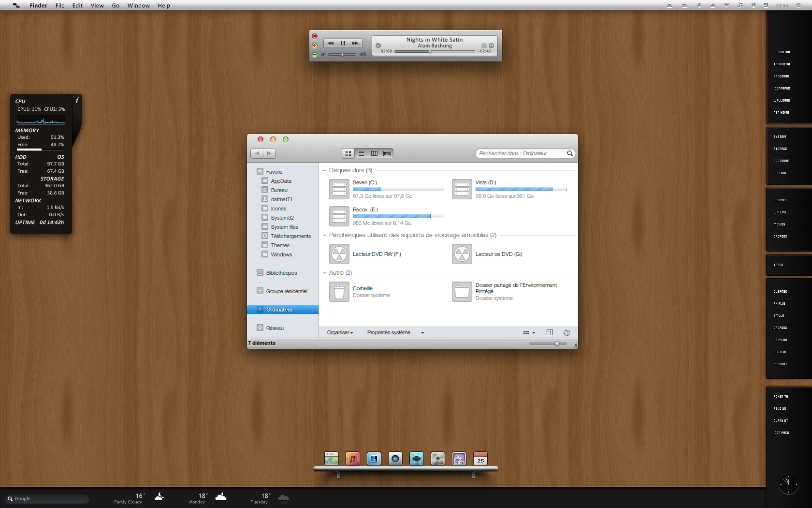Open the Organiser dropdown
812x508 pixels.
tap(340, 332)
